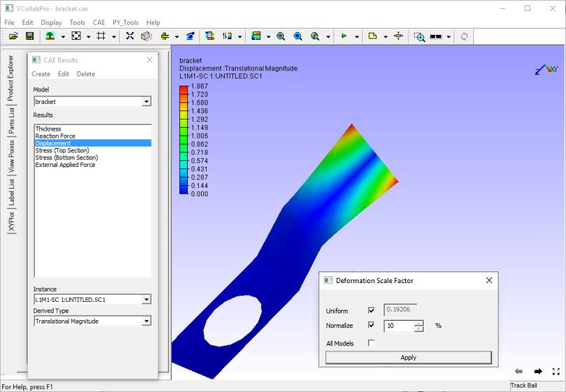Open dropdown arrow beside fit-to-view icon
566x392 pixels.
(89, 36)
